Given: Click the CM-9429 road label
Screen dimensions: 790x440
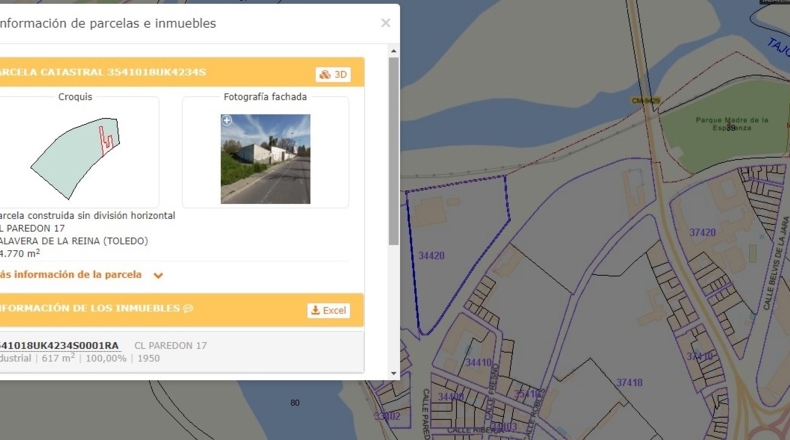Looking at the screenshot, I should click(645, 101).
